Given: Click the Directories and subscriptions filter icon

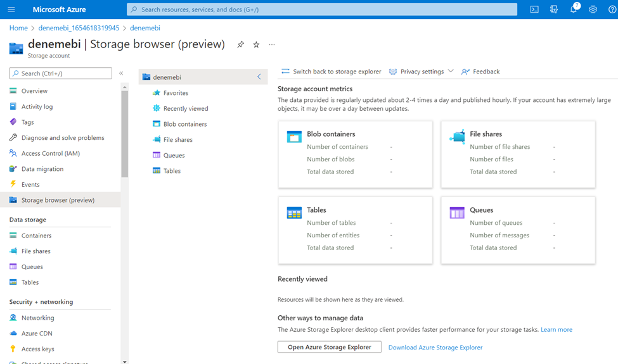Looking at the screenshot, I should click(x=554, y=9).
